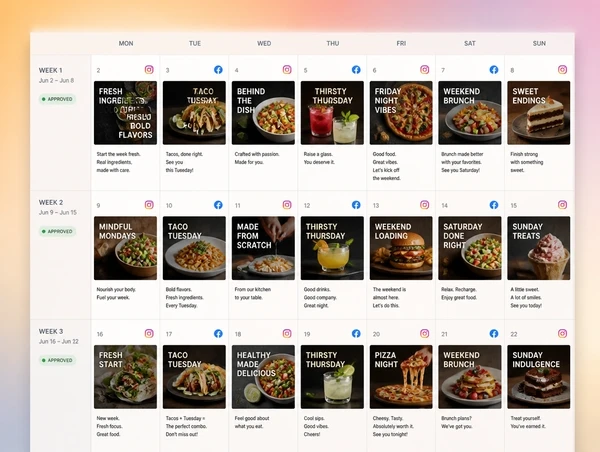Screen dimensions: 600x452
Task: Click the Facebook icon on June 17
Action: 218,333
